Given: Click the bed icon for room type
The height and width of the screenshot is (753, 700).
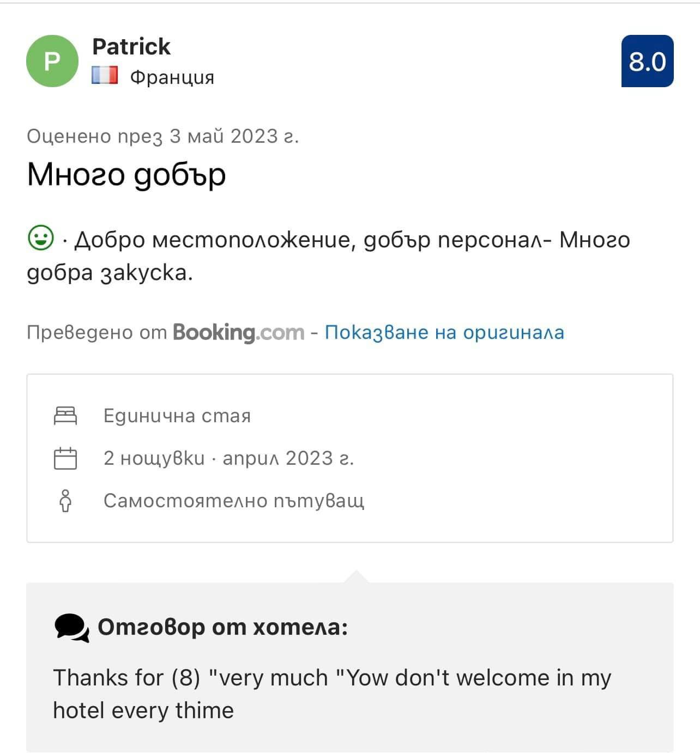Looking at the screenshot, I should (x=65, y=416).
